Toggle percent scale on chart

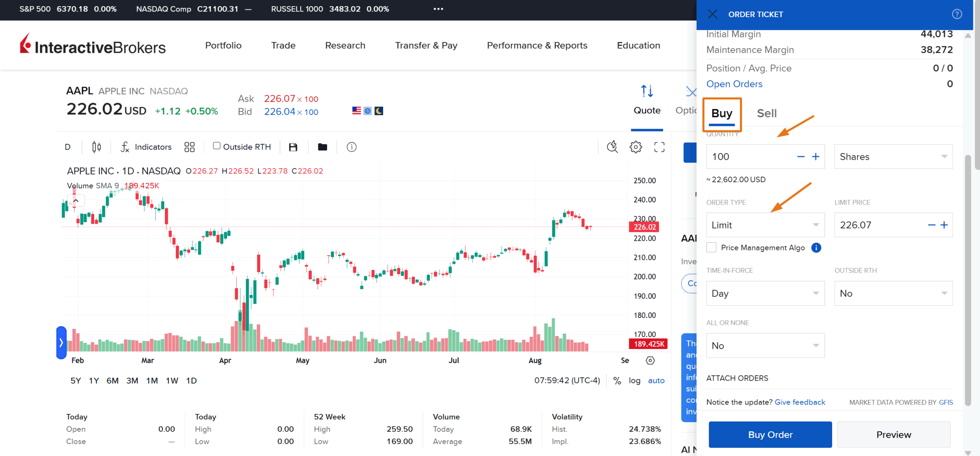point(617,381)
